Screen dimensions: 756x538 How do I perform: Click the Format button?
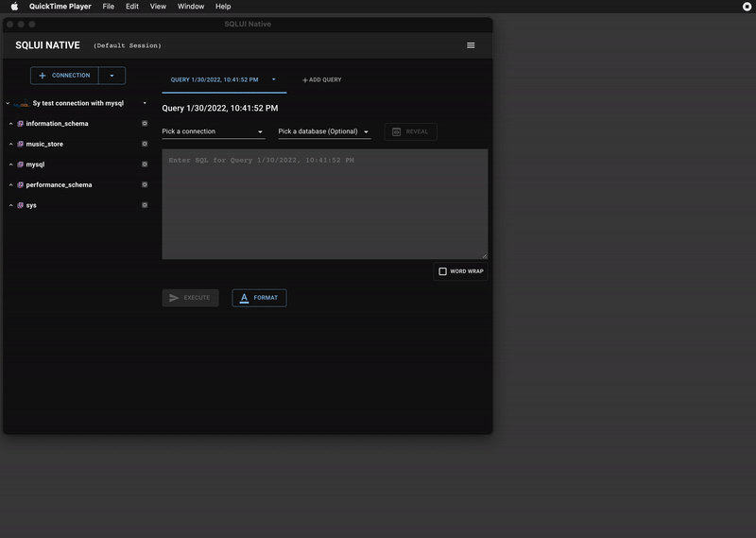(x=259, y=298)
